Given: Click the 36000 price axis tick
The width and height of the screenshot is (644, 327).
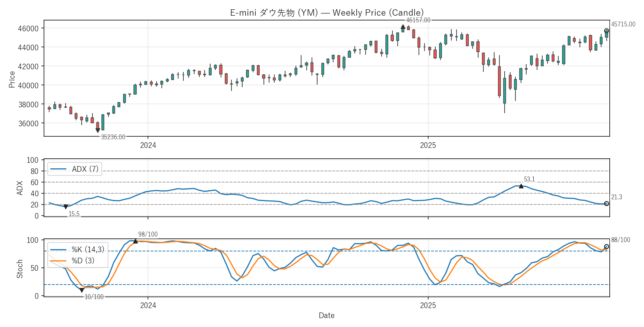Looking at the screenshot, I should [28, 123].
